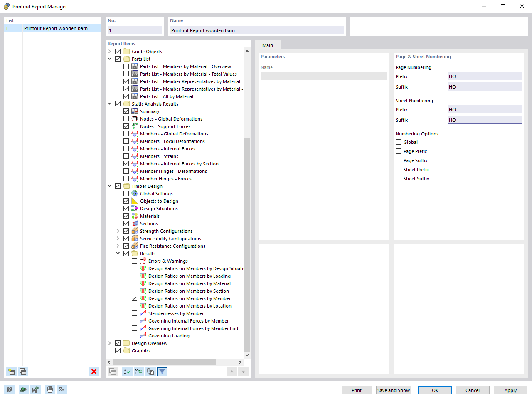Create a new printout report
Image resolution: width=532 pixels, height=399 pixels.
click(11, 372)
